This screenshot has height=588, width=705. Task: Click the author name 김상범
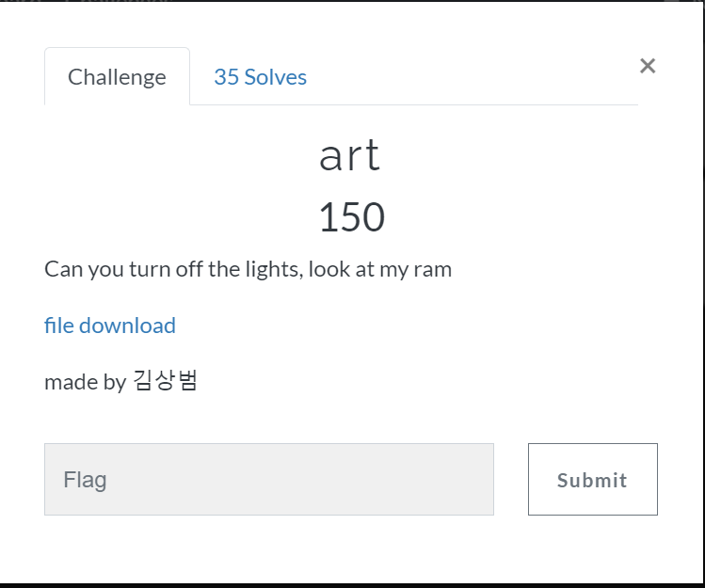(165, 382)
